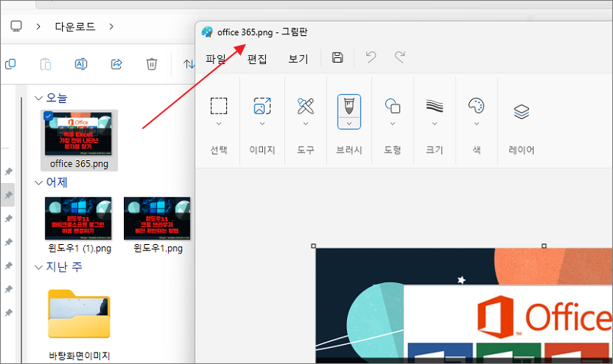Share icon in Explorer toolbar

[x=116, y=64]
